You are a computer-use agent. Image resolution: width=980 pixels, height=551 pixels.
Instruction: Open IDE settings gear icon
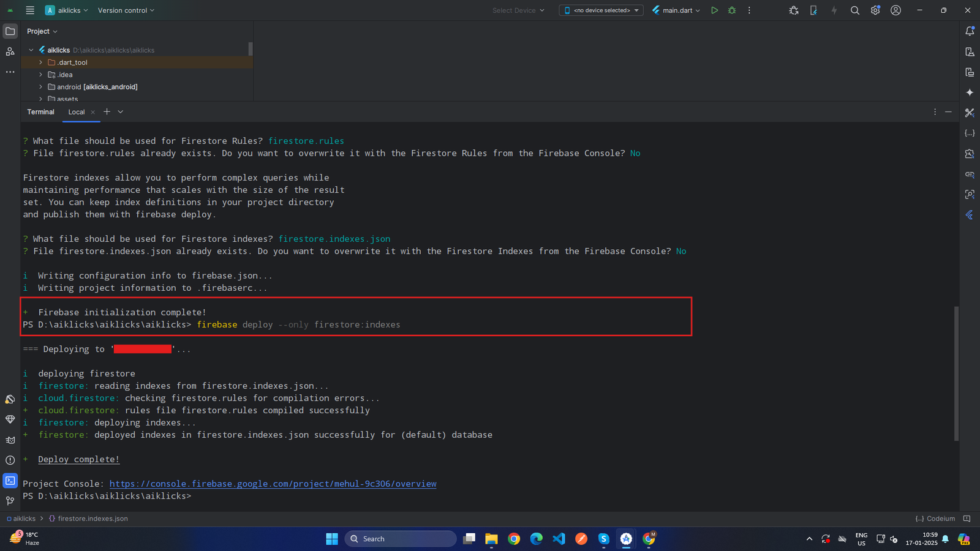875,10
